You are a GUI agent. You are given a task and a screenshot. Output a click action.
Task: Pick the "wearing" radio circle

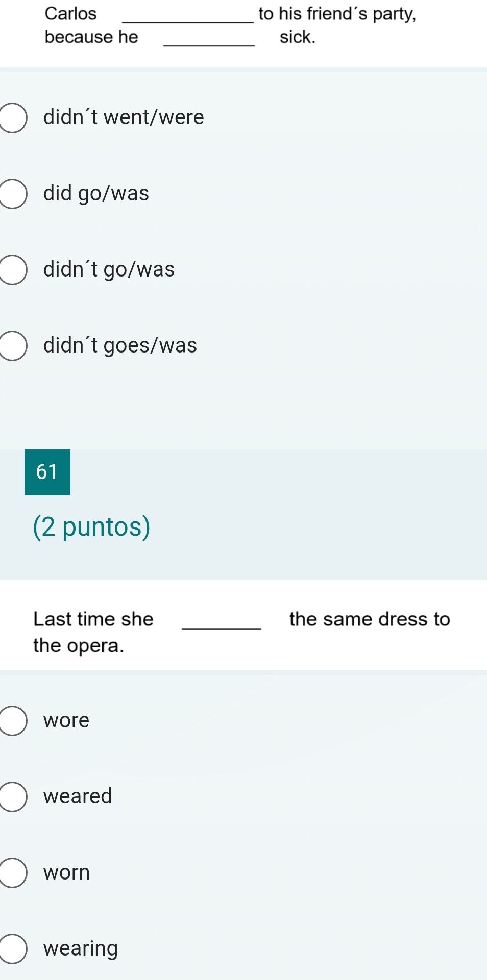(x=13, y=949)
